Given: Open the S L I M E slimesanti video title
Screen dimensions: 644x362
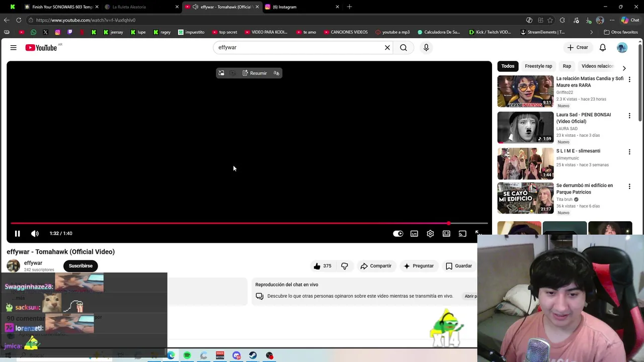Looking at the screenshot, I should point(578,151).
